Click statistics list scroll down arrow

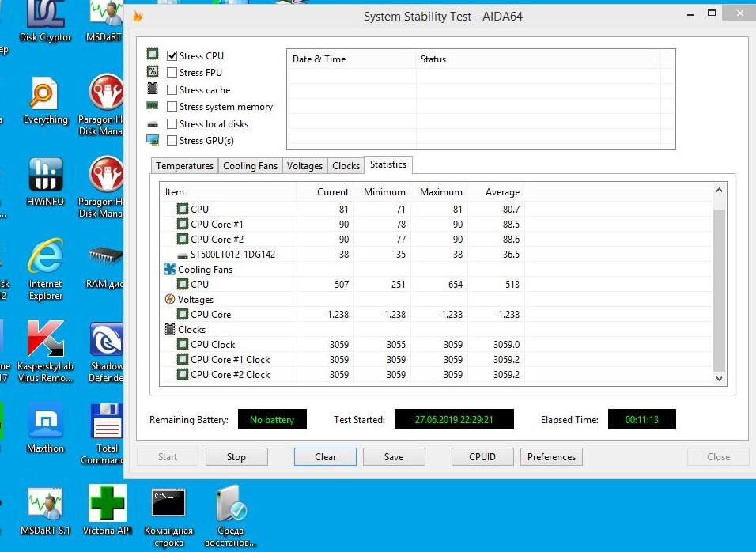(x=719, y=379)
